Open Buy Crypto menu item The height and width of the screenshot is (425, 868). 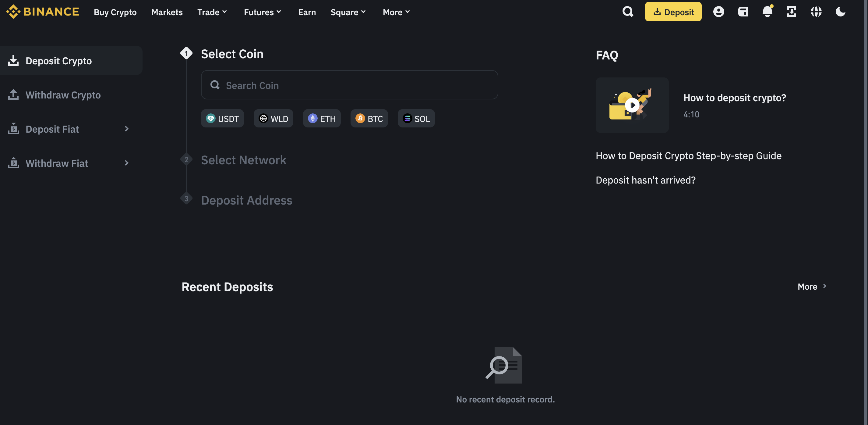click(115, 12)
